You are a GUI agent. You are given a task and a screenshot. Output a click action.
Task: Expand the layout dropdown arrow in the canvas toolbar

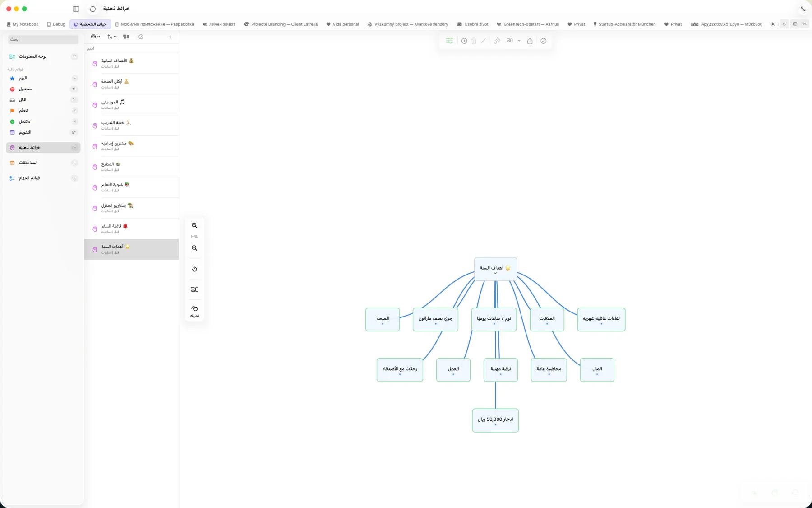click(519, 41)
